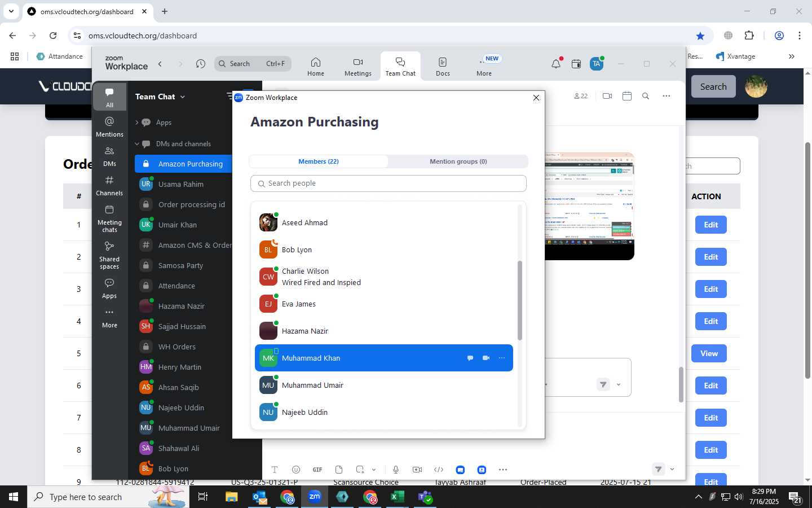Open Excel from Windows taskbar

(397, 497)
